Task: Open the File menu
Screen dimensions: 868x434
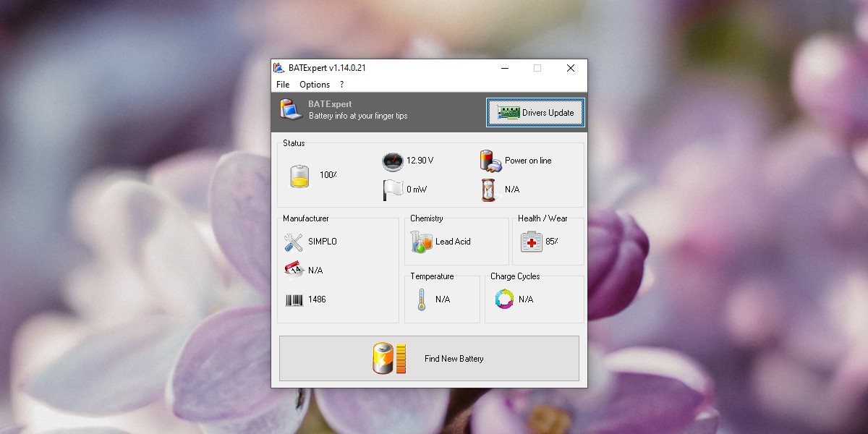Action: (x=283, y=85)
